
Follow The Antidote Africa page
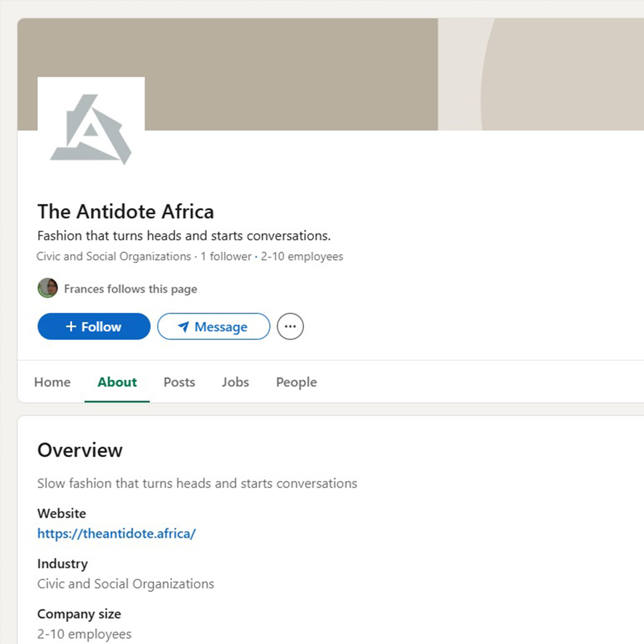[94, 326]
